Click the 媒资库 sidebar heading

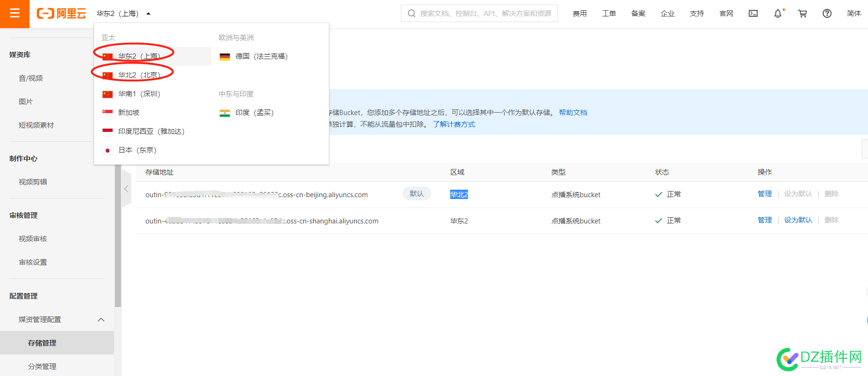[x=20, y=55]
